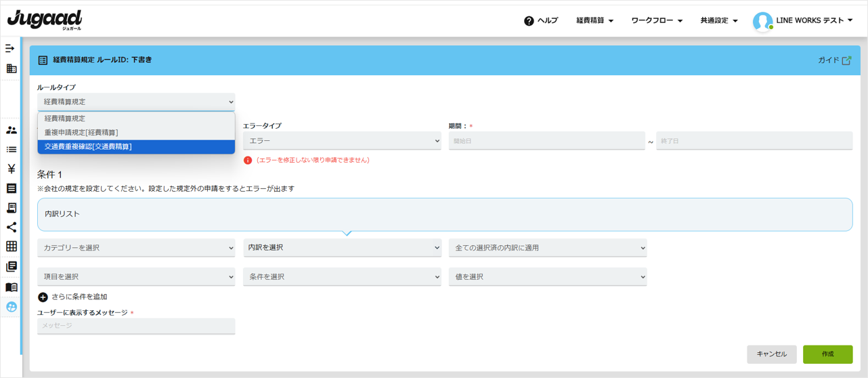Click the キャンセル button
This screenshot has height=378, width=868.
coord(771,354)
